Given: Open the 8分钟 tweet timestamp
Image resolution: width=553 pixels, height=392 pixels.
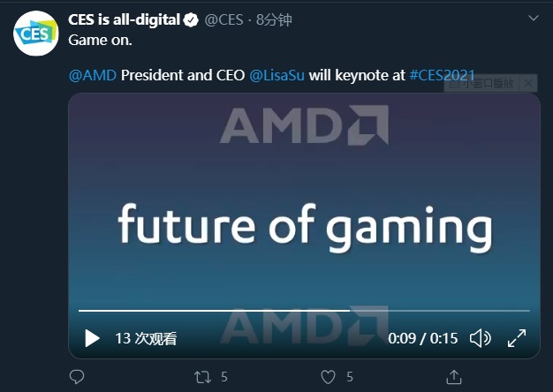Looking at the screenshot, I should (x=274, y=20).
